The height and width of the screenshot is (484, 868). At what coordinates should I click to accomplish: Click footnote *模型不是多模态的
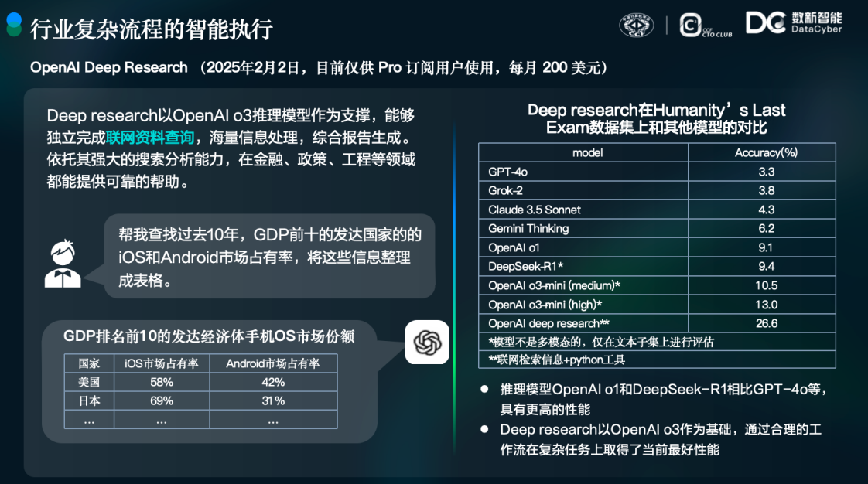(601, 342)
